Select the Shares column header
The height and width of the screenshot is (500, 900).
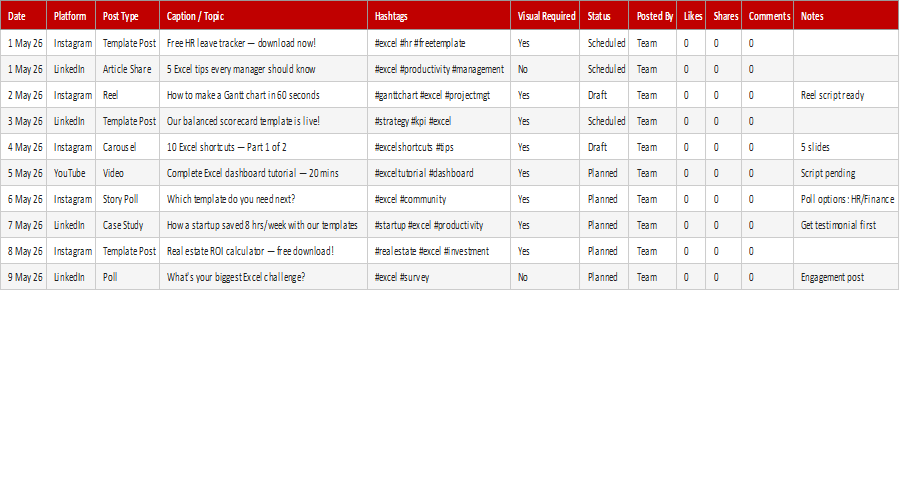(724, 15)
